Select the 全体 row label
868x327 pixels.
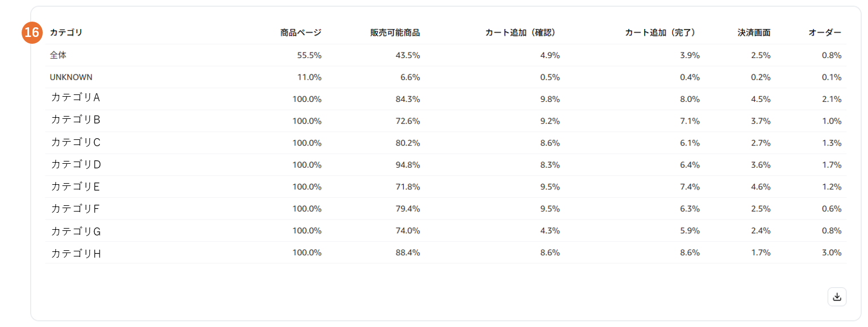[x=59, y=55]
